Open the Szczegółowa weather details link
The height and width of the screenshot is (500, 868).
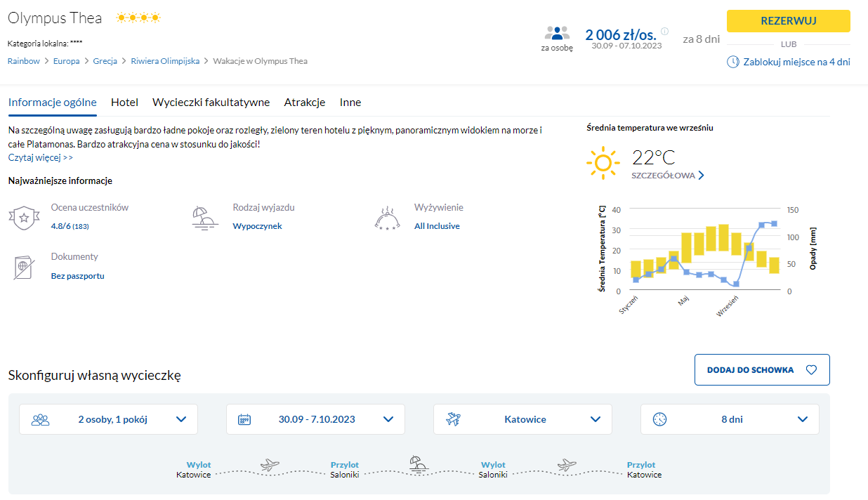pyautogui.click(x=667, y=176)
